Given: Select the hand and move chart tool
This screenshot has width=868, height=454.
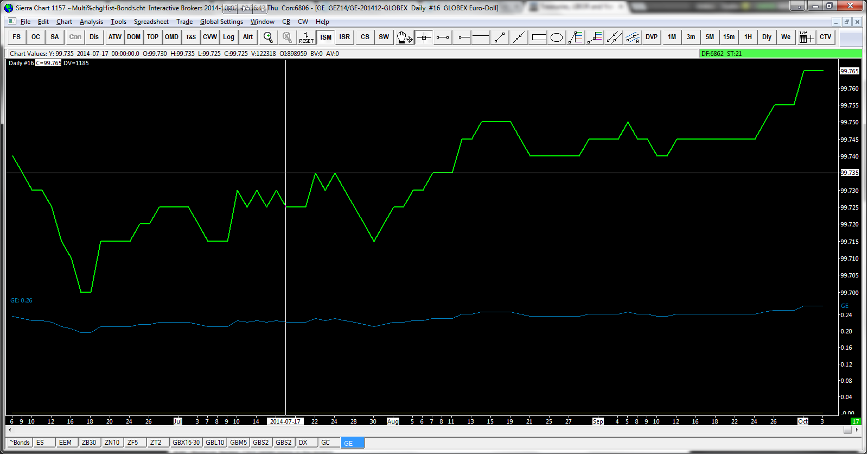Looking at the screenshot, I should point(405,37).
